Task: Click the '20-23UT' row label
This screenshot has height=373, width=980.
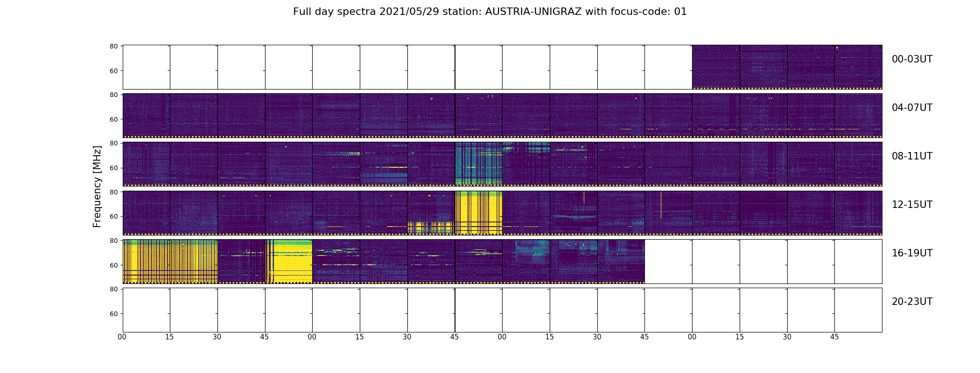Action: click(x=912, y=302)
